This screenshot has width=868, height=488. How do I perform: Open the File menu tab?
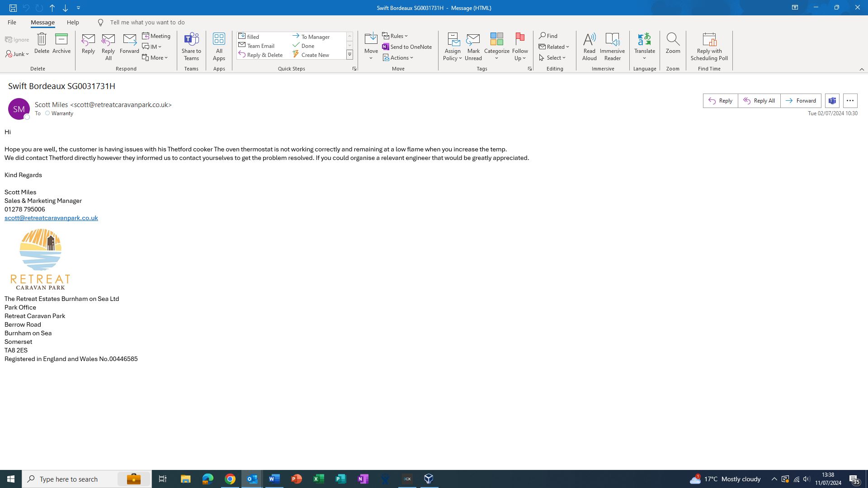click(x=12, y=22)
